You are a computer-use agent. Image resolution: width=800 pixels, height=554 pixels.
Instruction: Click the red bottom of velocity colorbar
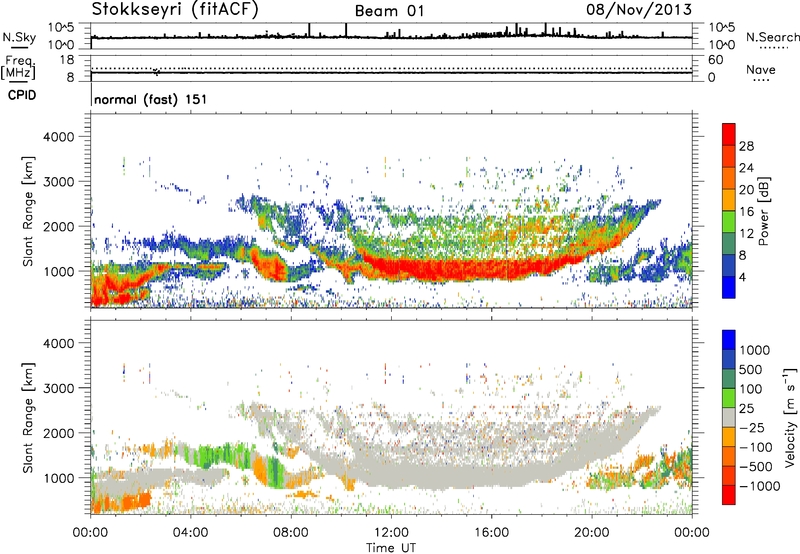729,495
